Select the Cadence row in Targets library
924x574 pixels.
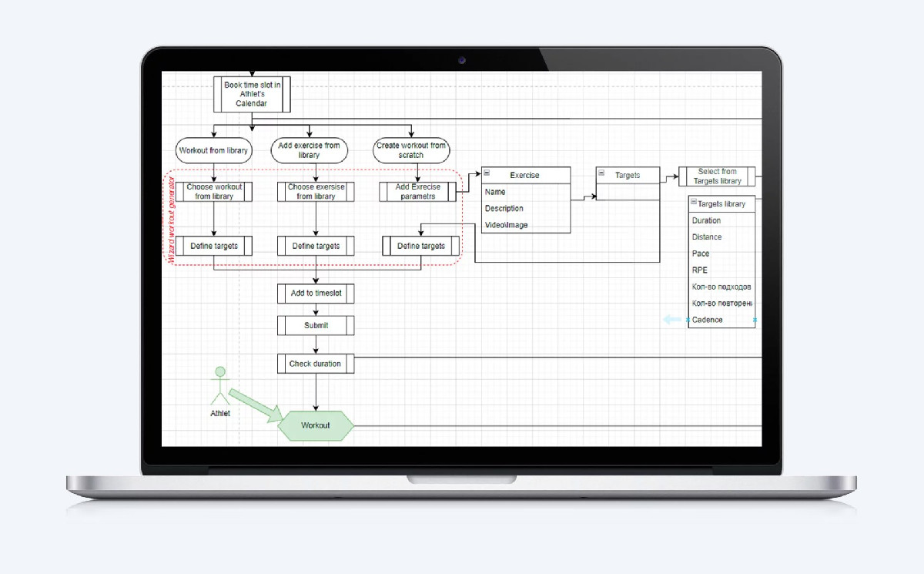tap(721, 320)
